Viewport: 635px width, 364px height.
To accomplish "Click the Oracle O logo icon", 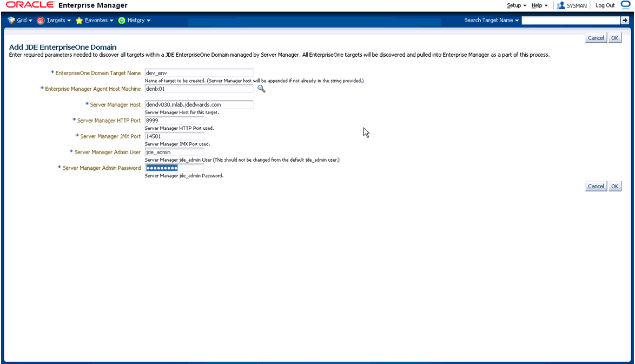I will click(x=625, y=5).
